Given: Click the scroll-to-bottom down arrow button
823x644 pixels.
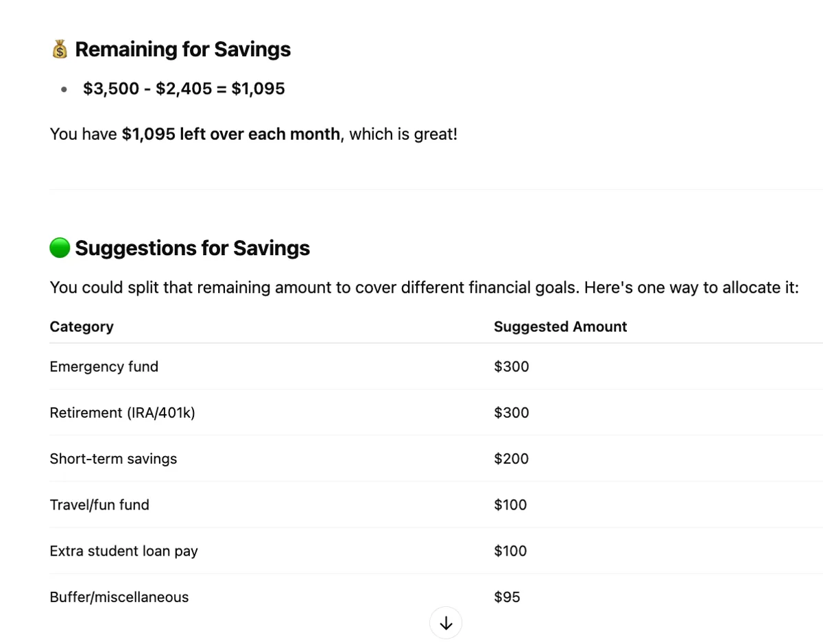Looking at the screenshot, I should click(x=446, y=623).
